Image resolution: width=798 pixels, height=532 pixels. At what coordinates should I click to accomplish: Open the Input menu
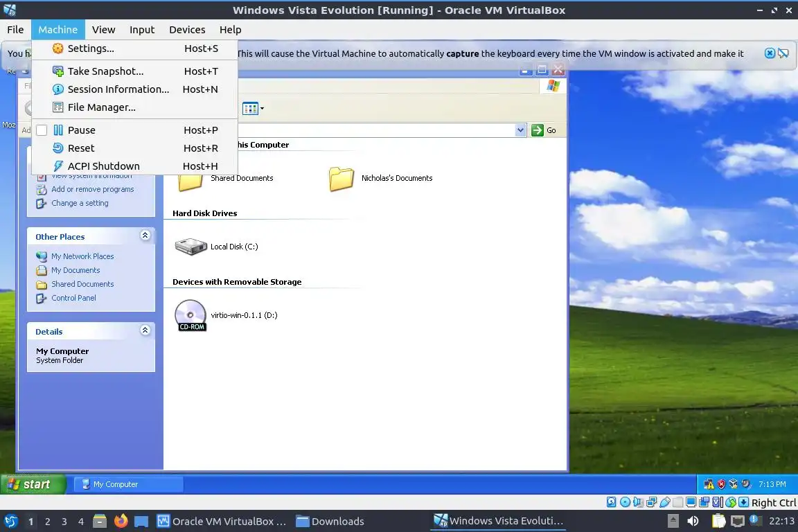coord(142,30)
